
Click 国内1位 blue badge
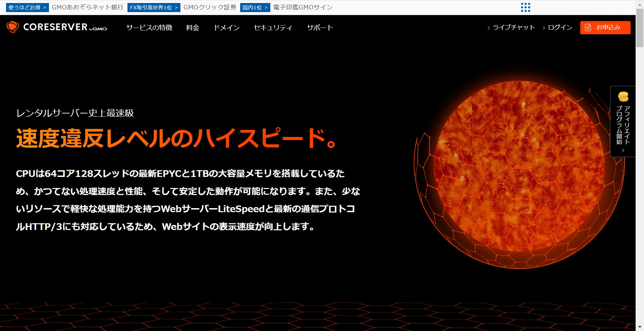255,7
